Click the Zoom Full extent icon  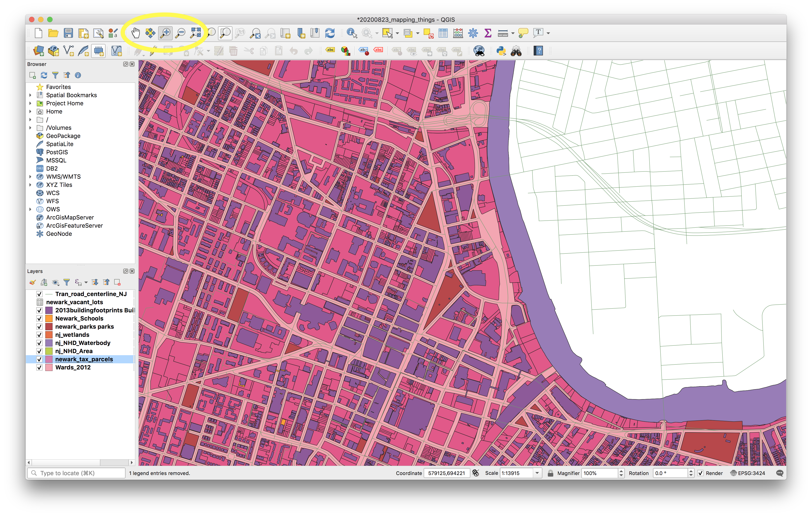point(196,33)
